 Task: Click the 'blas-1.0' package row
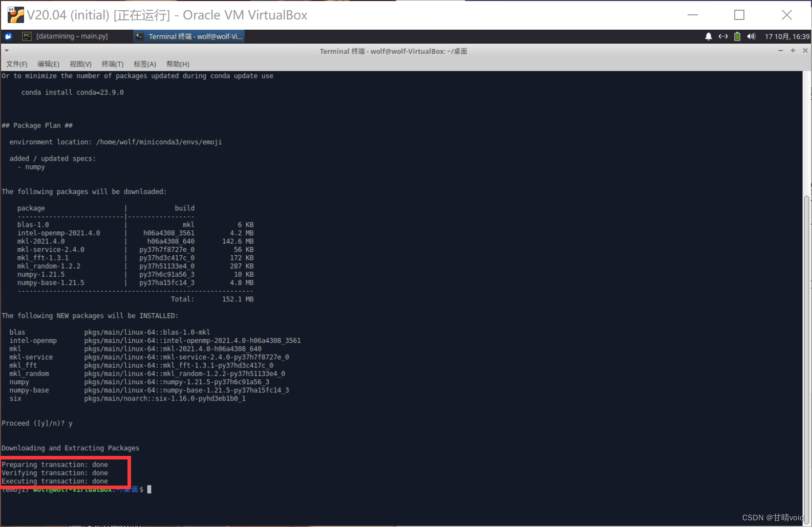pyautogui.click(x=136, y=225)
